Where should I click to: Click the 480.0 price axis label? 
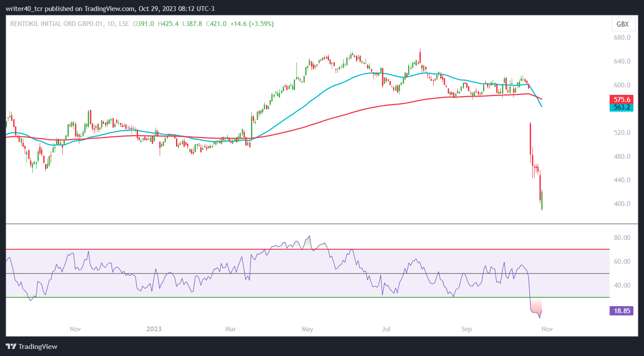(x=622, y=157)
